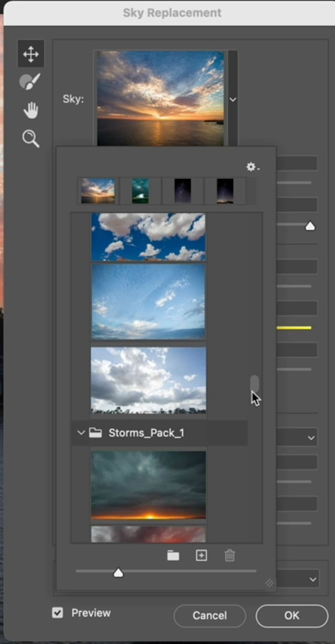Select the Zoom tool
Screen dimensions: 335x644
31,138
